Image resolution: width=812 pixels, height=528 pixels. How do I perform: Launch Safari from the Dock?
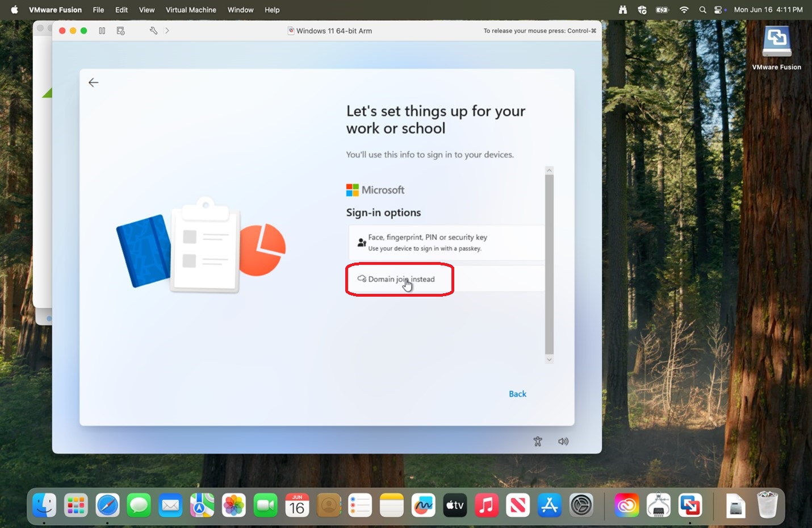click(x=107, y=505)
